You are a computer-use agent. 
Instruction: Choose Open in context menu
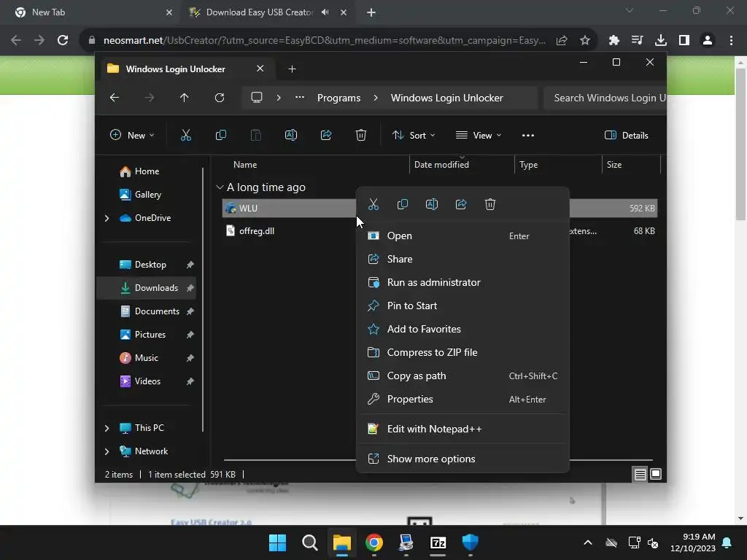[462, 236]
